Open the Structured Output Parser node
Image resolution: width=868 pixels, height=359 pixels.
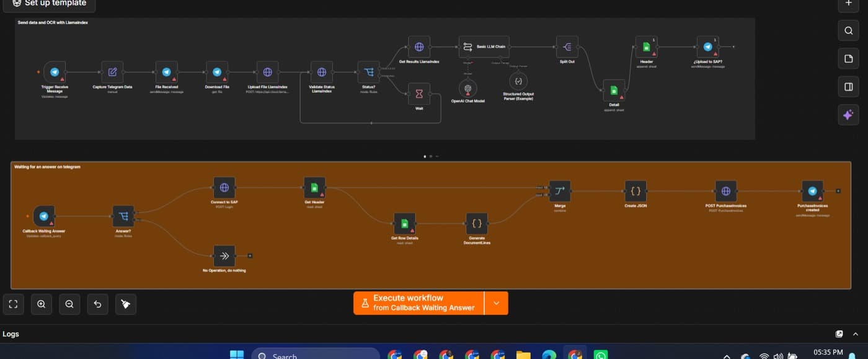click(x=518, y=81)
